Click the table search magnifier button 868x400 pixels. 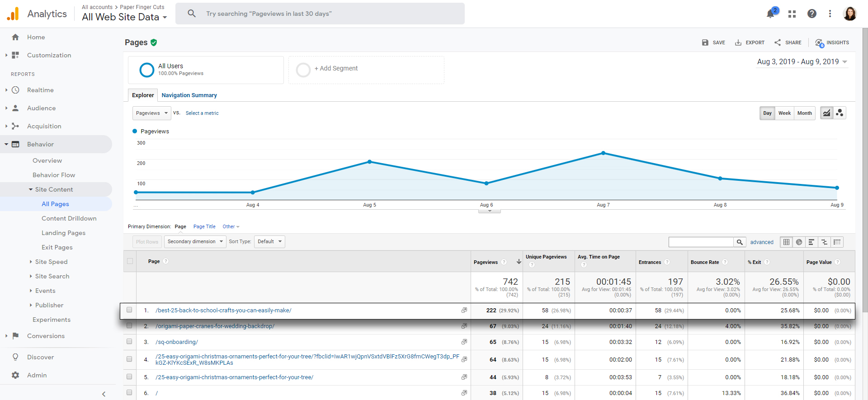(x=740, y=242)
